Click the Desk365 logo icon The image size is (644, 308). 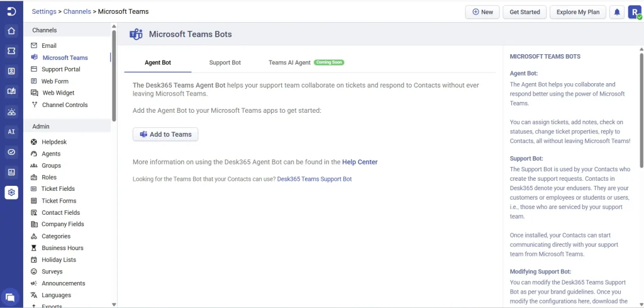pos(11,11)
